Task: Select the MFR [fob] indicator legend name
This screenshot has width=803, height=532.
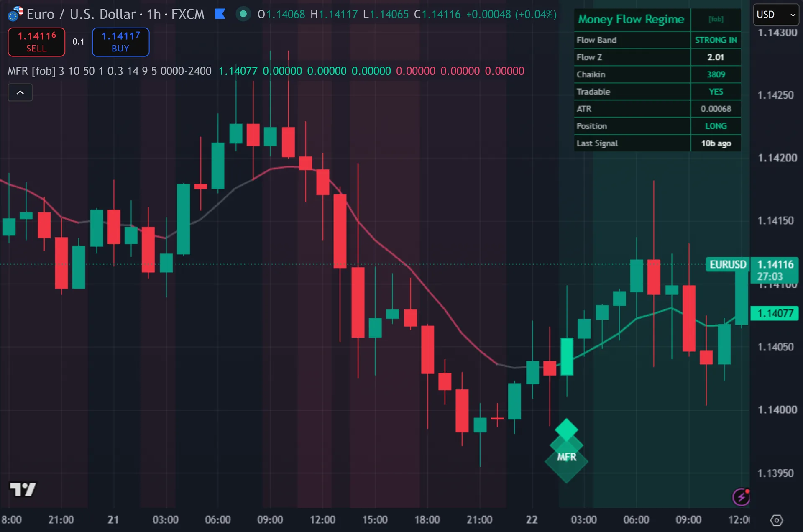Action: (x=31, y=71)
